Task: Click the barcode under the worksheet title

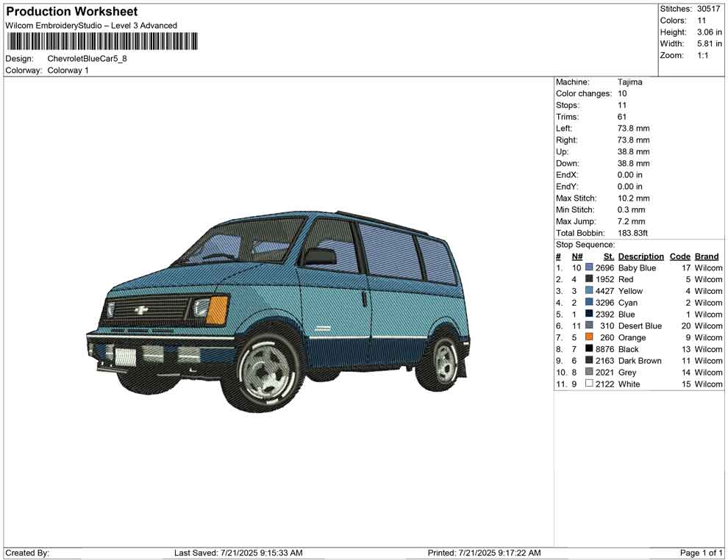Action: click(x=102, y=41)
